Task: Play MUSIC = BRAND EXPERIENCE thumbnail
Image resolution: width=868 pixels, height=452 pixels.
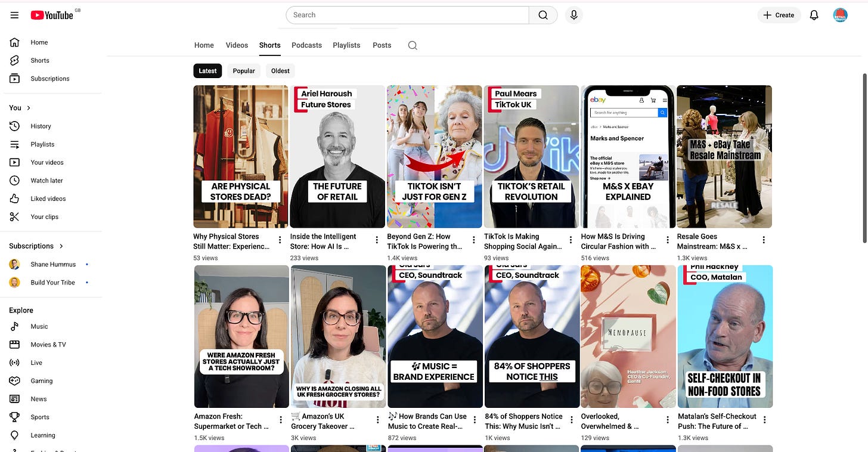Action: click(x=435, y=336)
